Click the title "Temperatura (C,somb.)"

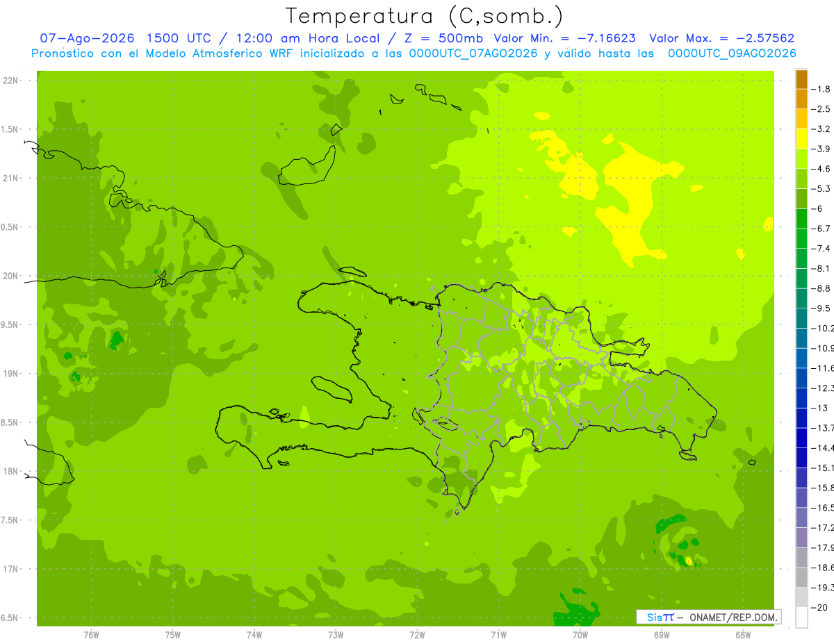coord(424,16)
